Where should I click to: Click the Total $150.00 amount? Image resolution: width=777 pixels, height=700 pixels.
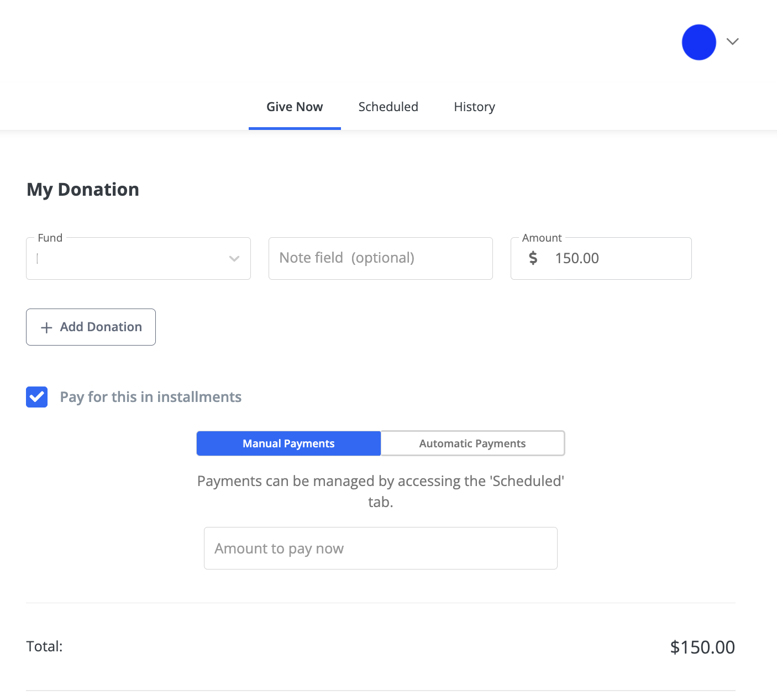tap(702, 646)
